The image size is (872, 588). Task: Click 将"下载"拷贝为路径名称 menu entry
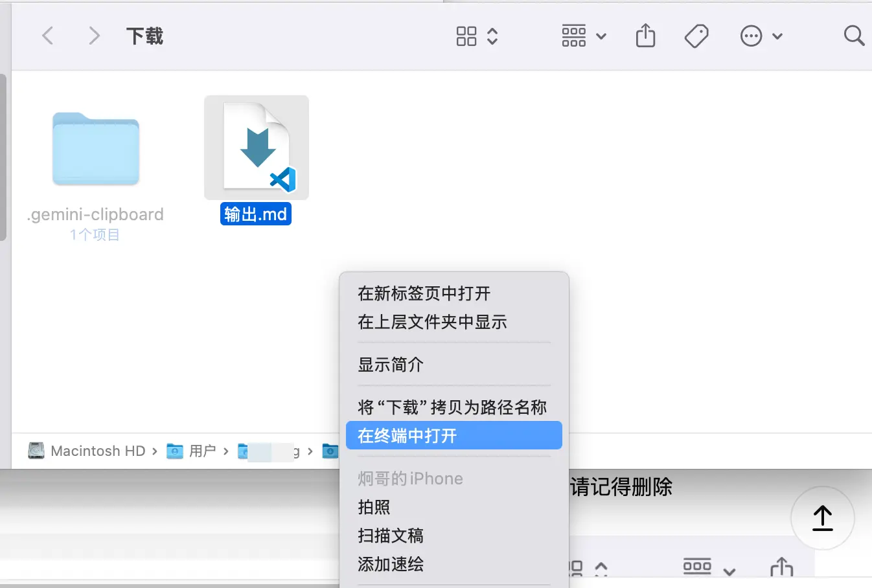[452, 407]
